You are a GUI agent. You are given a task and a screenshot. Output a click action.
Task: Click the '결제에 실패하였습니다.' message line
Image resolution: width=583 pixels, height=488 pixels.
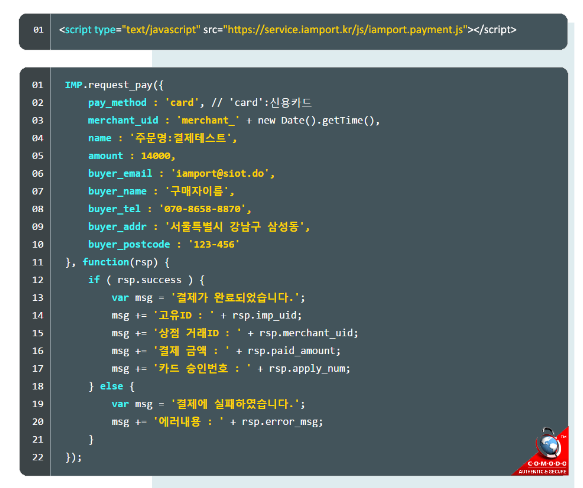click(x=208, y=404)
